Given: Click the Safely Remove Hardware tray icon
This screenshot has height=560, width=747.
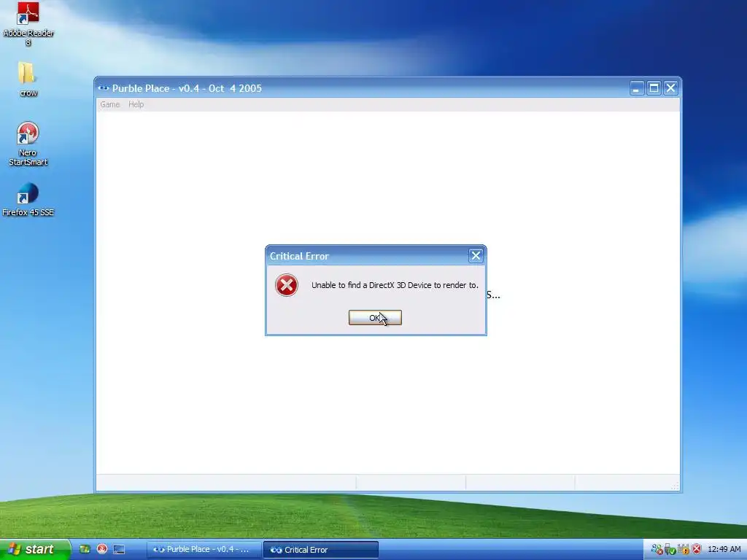Looking at the screenshot, I should (x=670, y=550).
